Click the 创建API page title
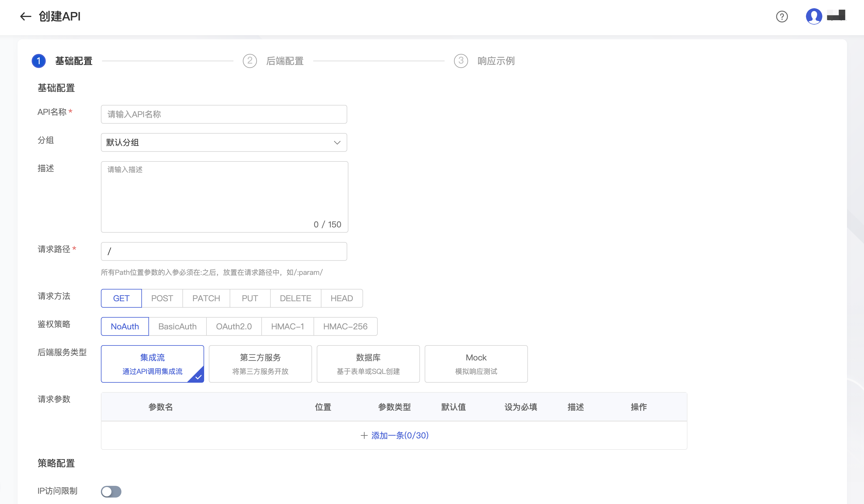The image size is (864, 504). click(x=60, y=16)
